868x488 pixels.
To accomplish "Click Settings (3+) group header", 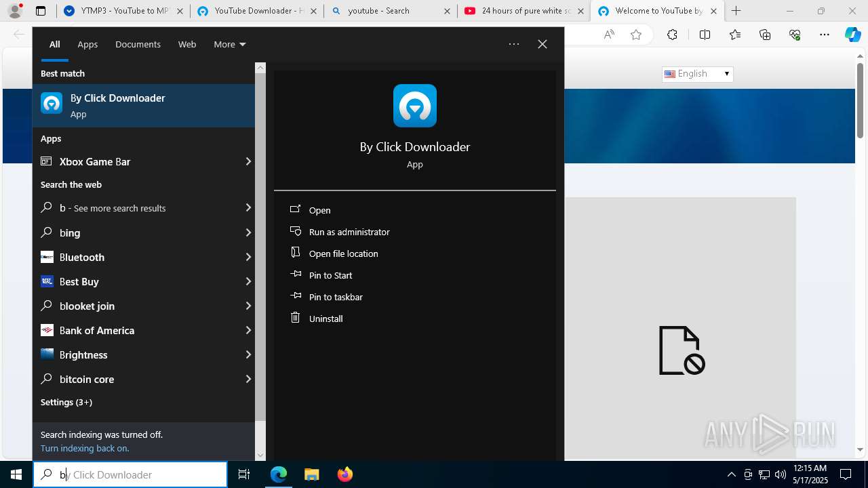I will pyautogui.click(x=66, y=402).
